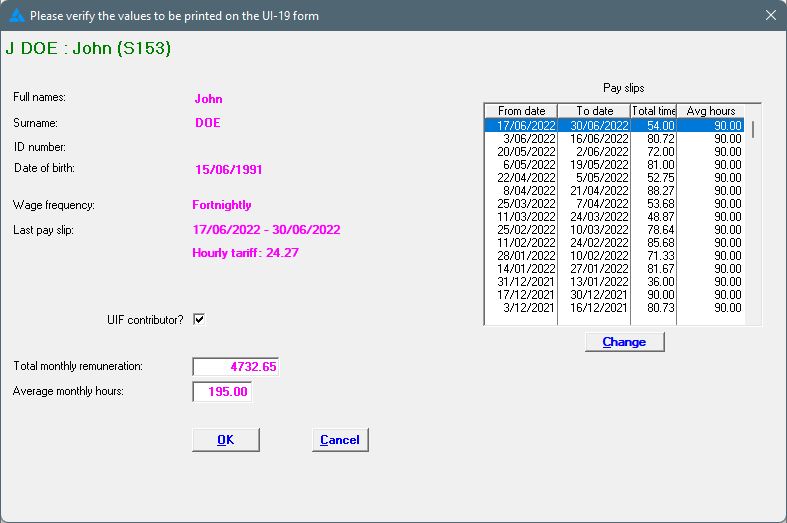Image resolution: width=787 pixels, height=523 pixels.
Task: Click the Average monthly hours field
Action: (222, 391)
